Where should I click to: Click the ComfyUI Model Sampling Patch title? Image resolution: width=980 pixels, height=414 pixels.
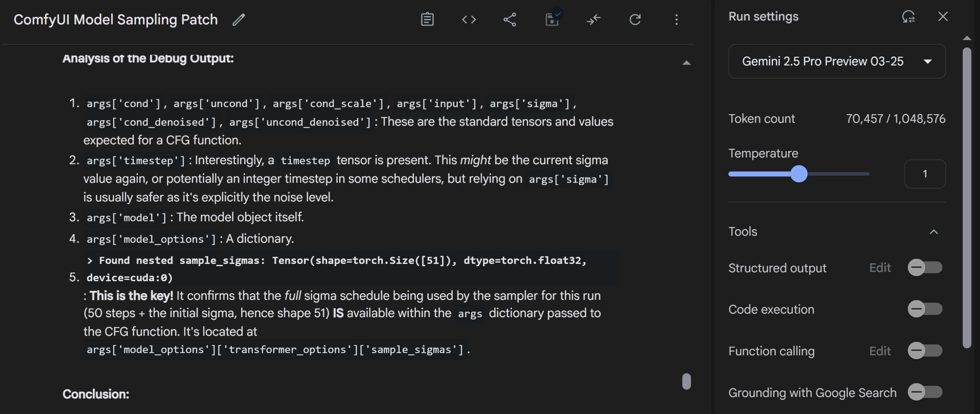click(x=116, y=20)
